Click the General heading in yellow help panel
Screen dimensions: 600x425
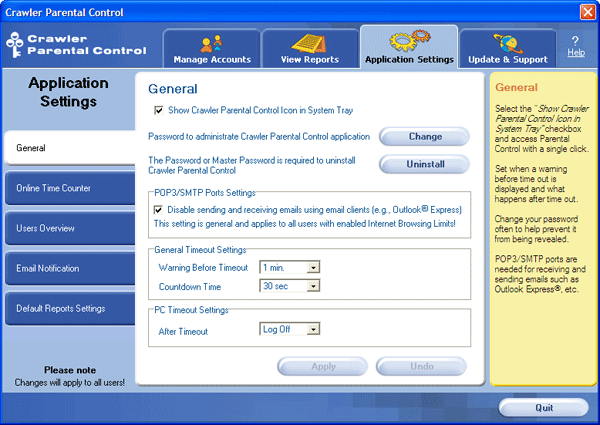[x=516, y=88]
